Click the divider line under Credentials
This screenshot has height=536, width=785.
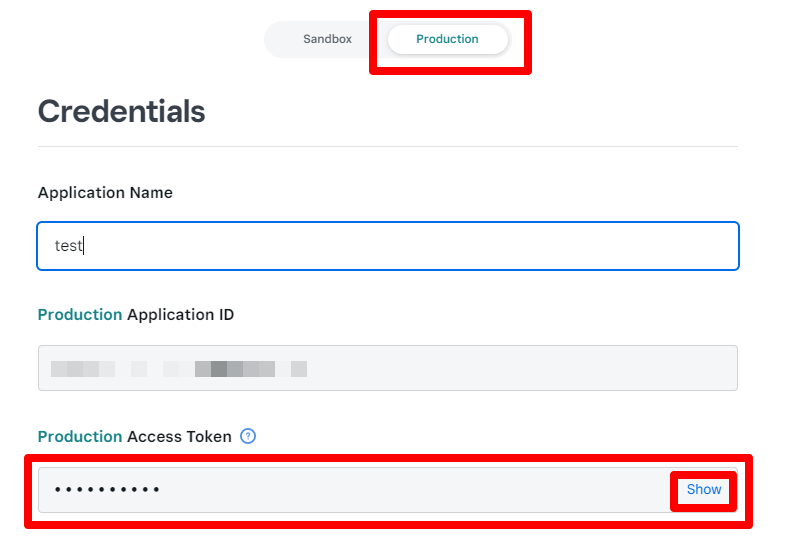coord(388,147)
